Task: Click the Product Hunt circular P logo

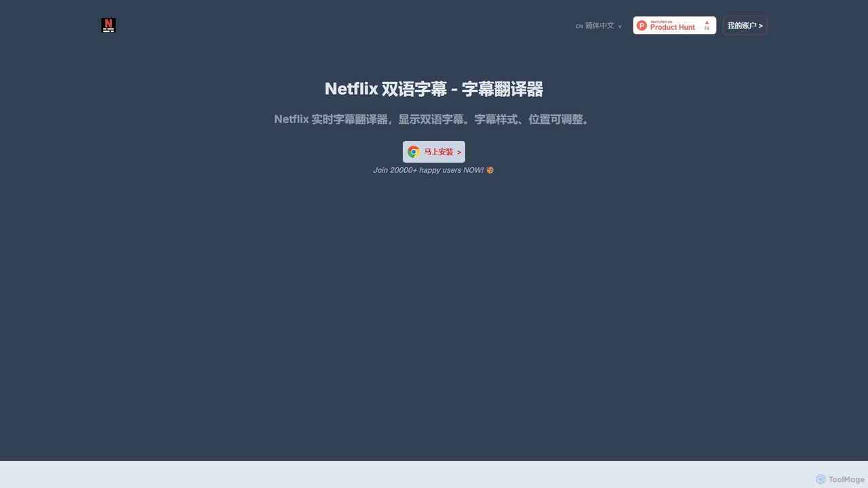Action: tap(642, 25)
